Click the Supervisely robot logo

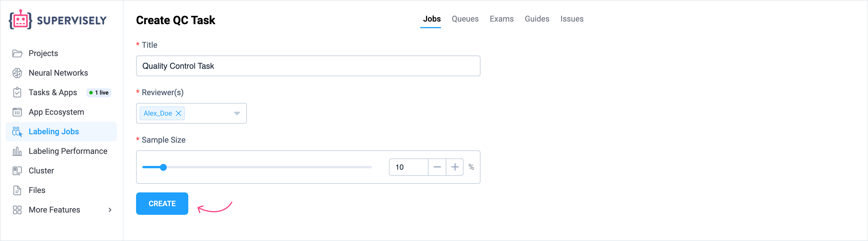tap(20, 20)
